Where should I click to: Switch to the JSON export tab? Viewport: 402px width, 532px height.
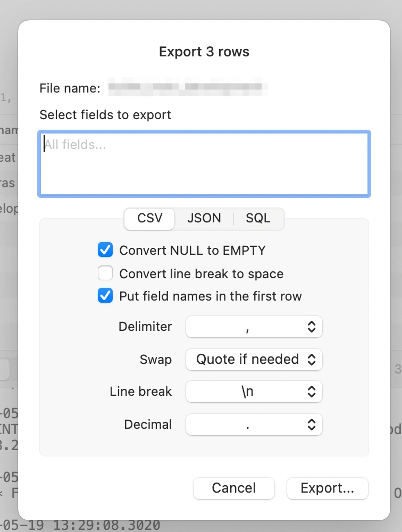pos(204,218)
